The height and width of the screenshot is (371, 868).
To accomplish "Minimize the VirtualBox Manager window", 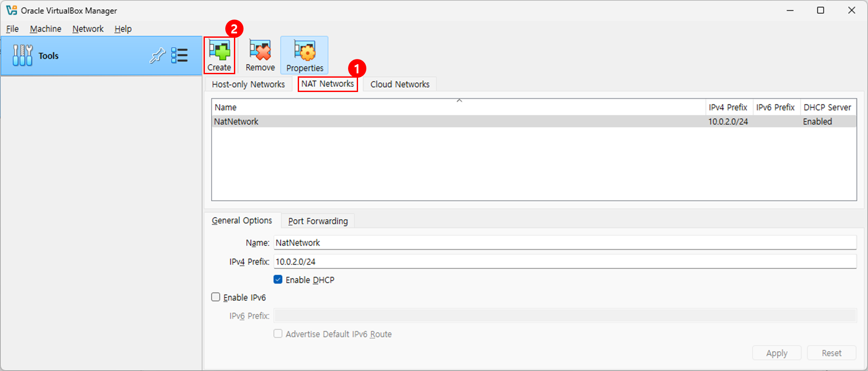I will [790, 10].
